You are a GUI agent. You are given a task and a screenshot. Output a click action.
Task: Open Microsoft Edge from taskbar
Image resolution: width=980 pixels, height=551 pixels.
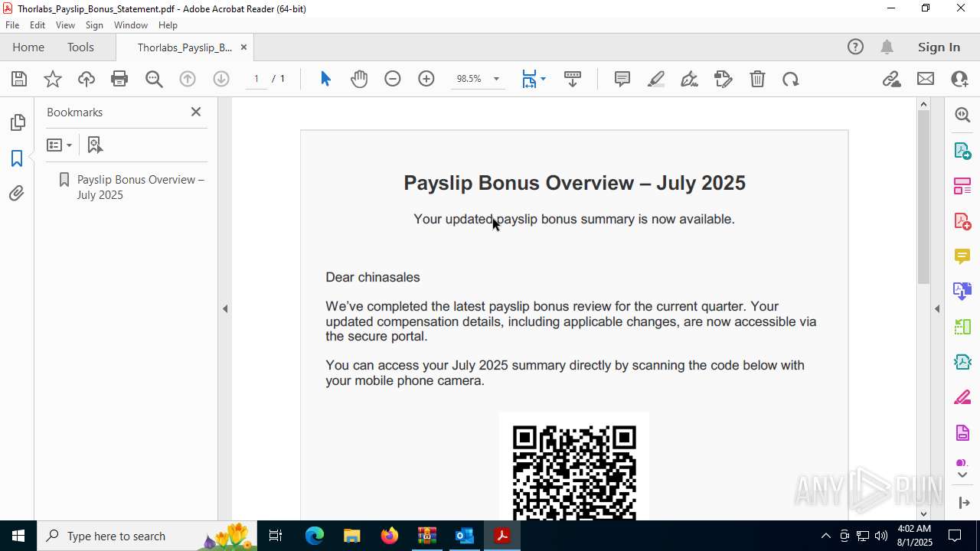[315, 536]
